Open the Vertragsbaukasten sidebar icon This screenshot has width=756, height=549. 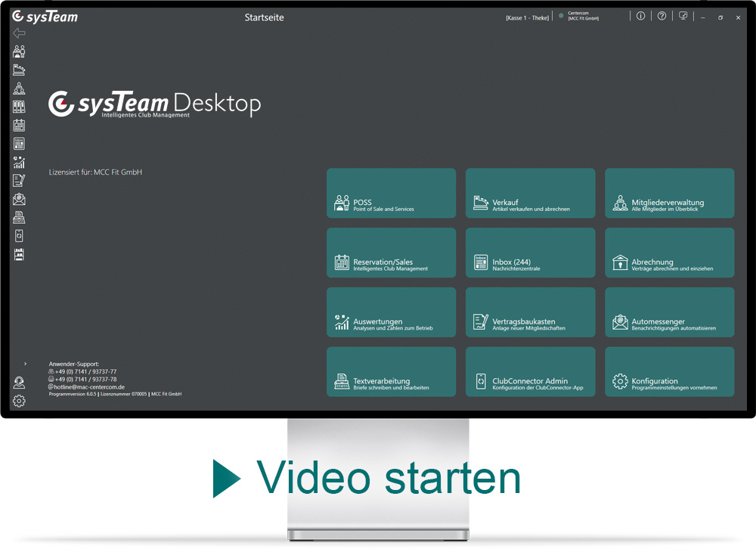click(x=20, y=181)
